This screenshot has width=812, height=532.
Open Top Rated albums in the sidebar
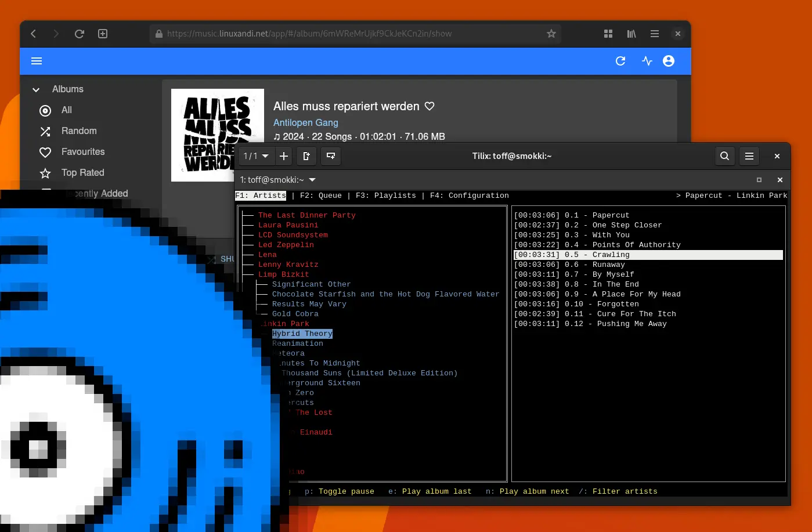pyautogui.click(x=83, y=173)
